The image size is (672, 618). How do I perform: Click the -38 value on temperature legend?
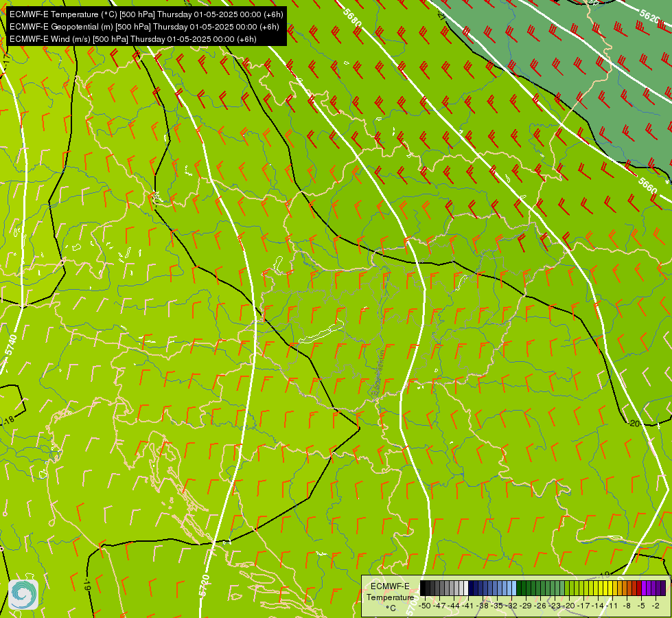point(483,606)
